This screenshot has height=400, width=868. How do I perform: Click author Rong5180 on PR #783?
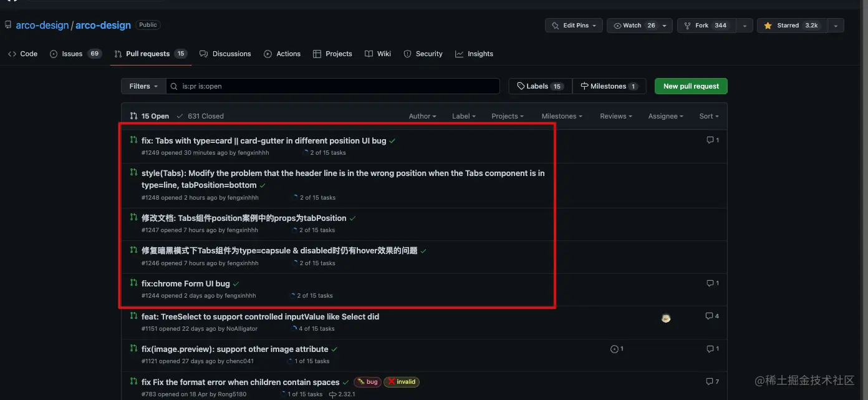(231, 394)
